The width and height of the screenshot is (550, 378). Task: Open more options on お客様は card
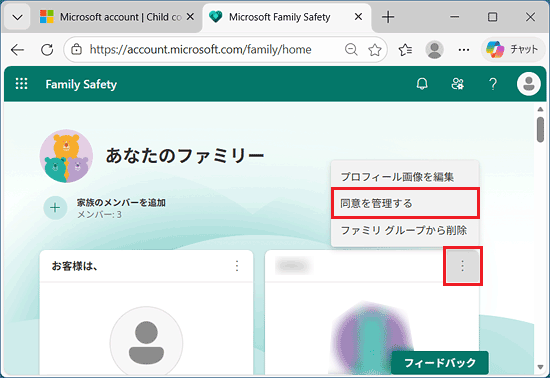[237, 266]
